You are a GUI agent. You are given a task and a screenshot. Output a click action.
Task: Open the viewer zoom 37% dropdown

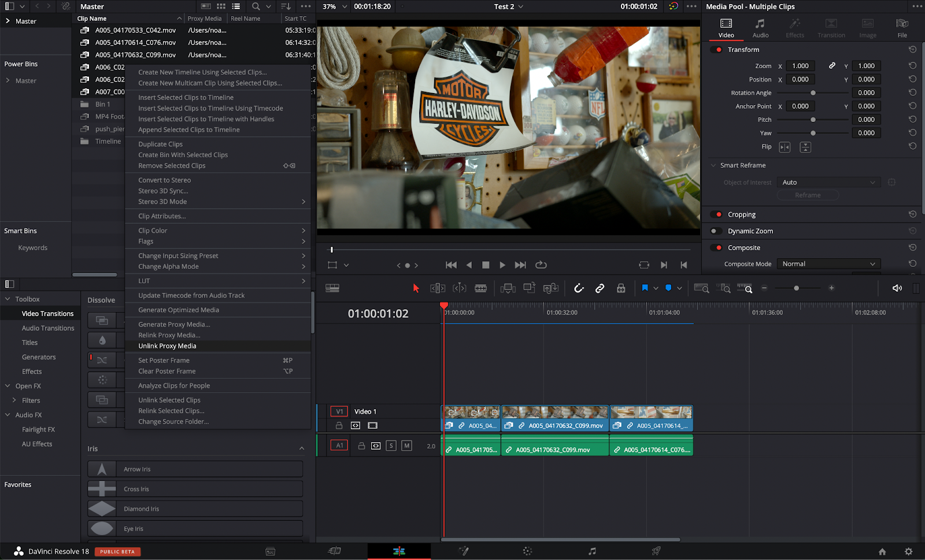tap(335, 6)
